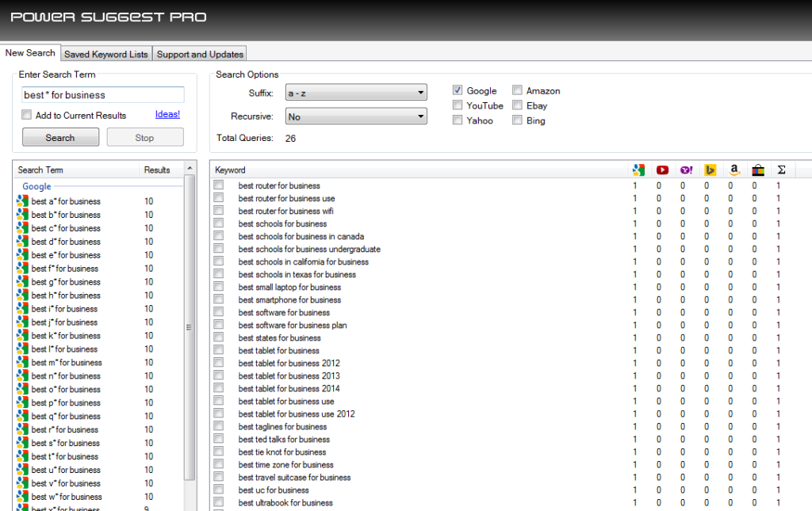Click Google icon beside 'best c* for business'
This screenshot has height=511, width=812.
tap(22, 228)
